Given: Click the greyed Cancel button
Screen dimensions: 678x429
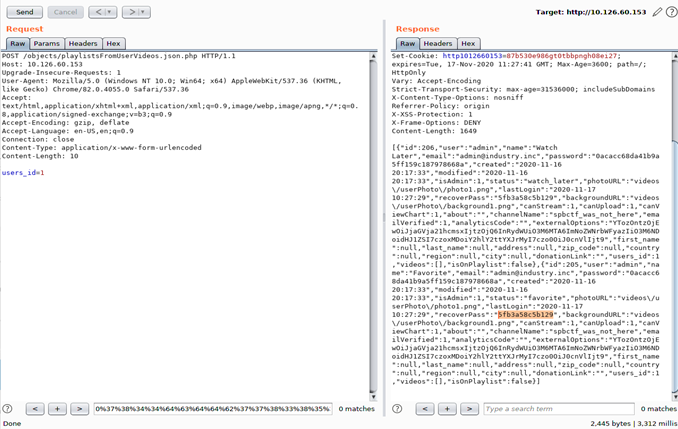Looking at the screenshot, I should point(65,12).
